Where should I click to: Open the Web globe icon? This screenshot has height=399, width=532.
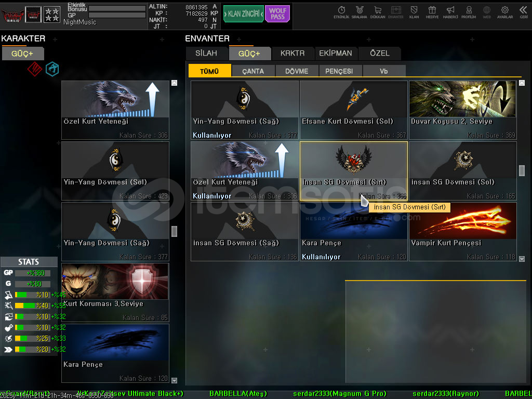click(x=486, y=12)
